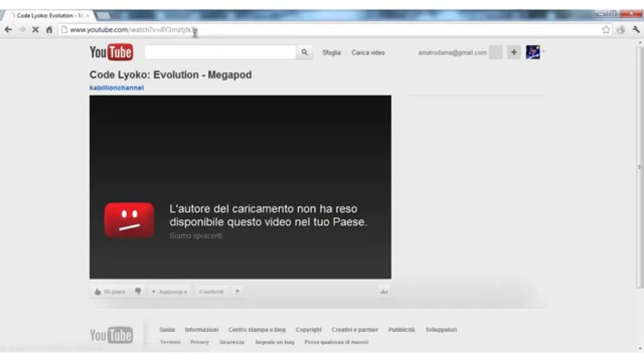This screenshot has height=362, width=644.
Task: Click Prova qualcosa di nuovo! link
Action: 337,342
